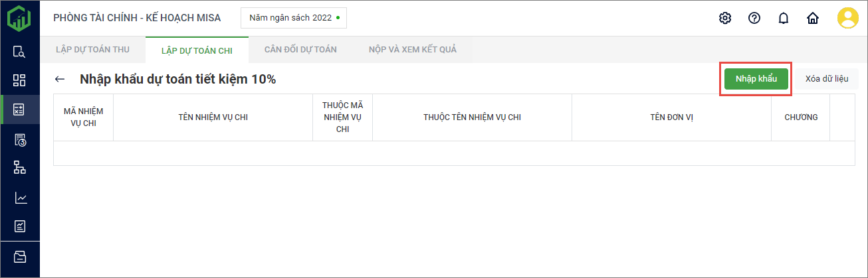Go to home via house icon

click(x=812, y=18)
